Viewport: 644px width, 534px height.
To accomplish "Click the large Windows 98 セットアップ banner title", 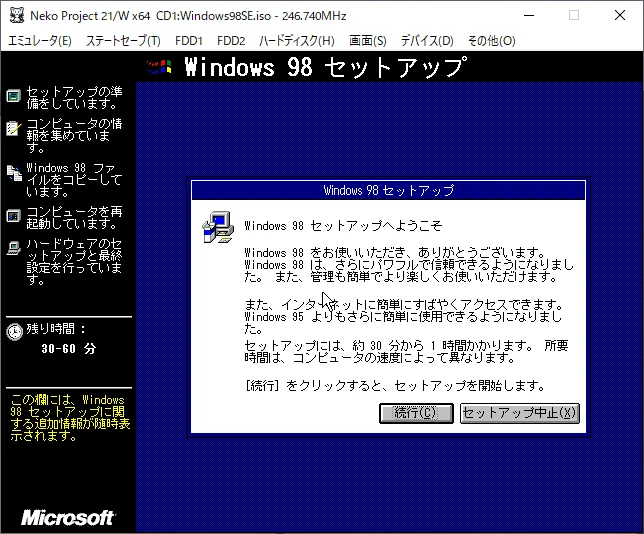I will (x=326, y=67).
